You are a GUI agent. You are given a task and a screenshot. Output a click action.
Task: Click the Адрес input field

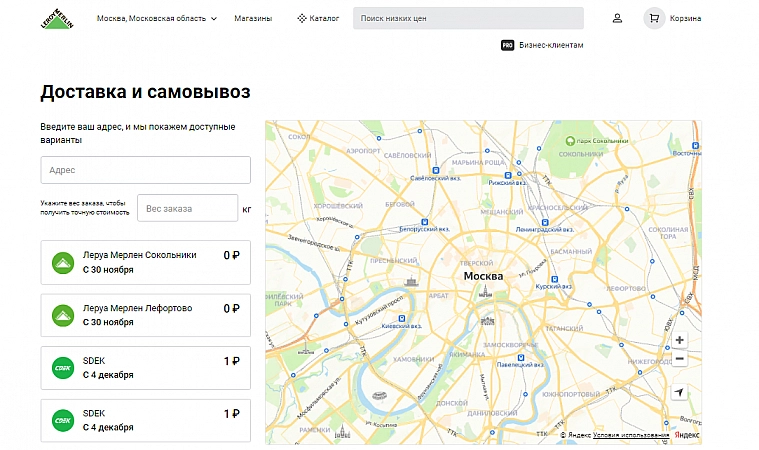(146, 170)
